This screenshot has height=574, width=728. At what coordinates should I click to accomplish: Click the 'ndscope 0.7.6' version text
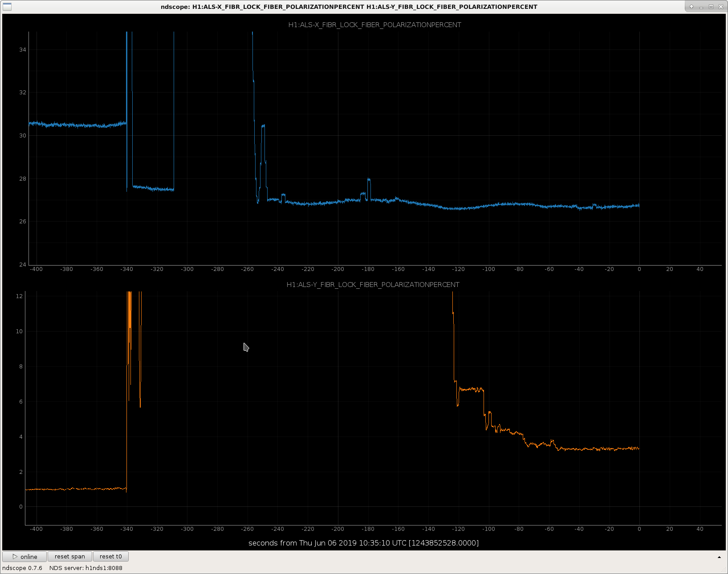point(22,568)
